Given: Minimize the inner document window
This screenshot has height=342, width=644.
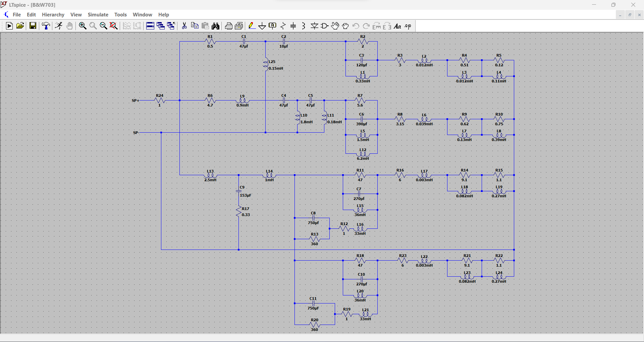Looking at the screenshot, I should coord(620,15).
